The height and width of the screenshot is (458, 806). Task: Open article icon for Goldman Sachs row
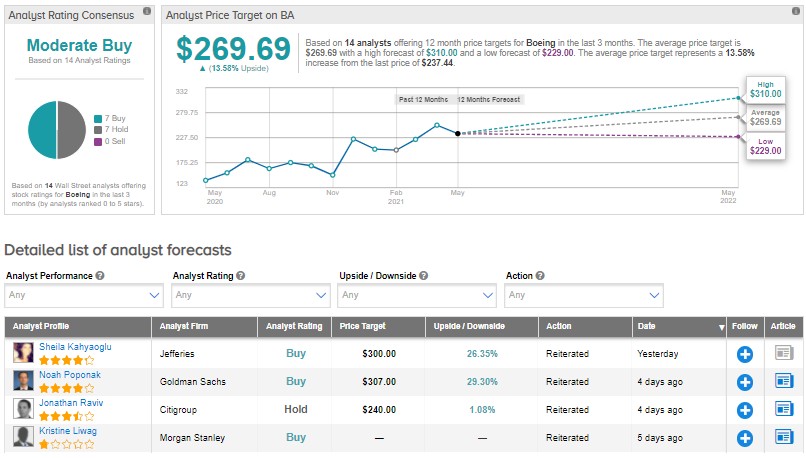pos(784,381)
